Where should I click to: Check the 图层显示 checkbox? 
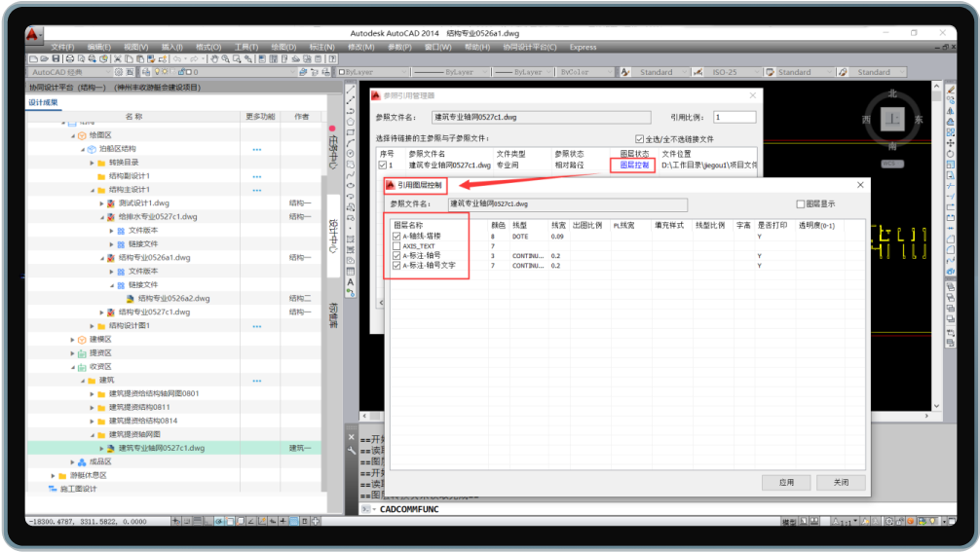tap(800, 204)
